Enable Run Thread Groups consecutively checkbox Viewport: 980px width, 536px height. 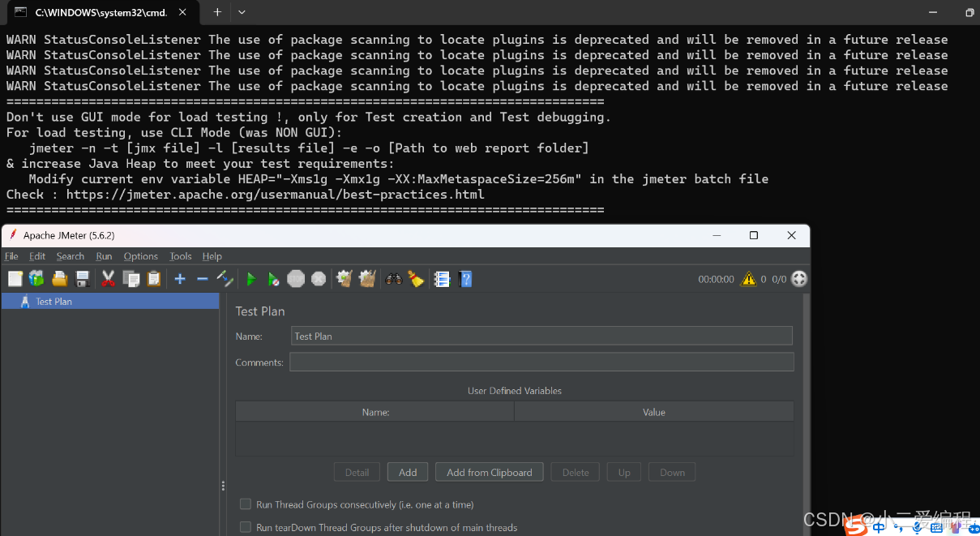coord(246,504)
